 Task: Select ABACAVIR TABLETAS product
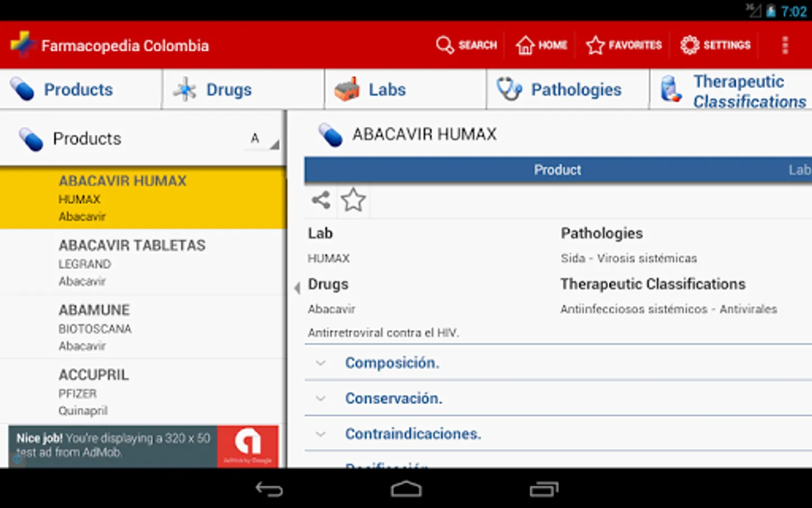pos(143,262)
